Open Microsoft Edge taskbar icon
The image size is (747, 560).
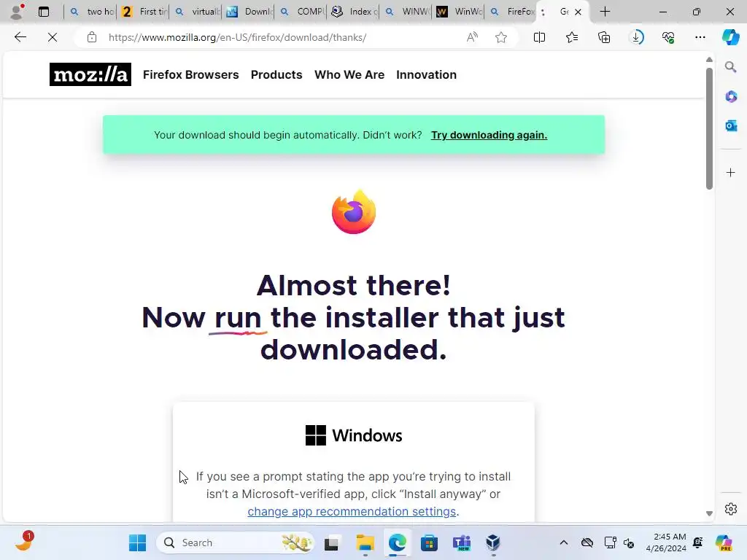397,542
